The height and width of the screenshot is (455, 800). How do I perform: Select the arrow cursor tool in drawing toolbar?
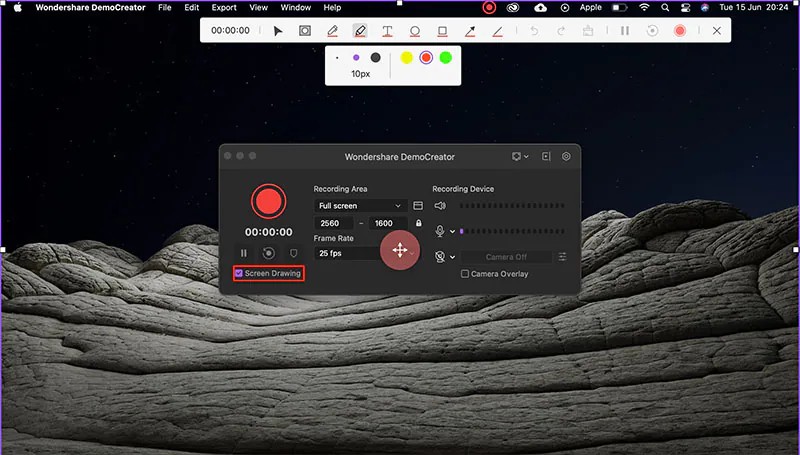click(278, 31)
